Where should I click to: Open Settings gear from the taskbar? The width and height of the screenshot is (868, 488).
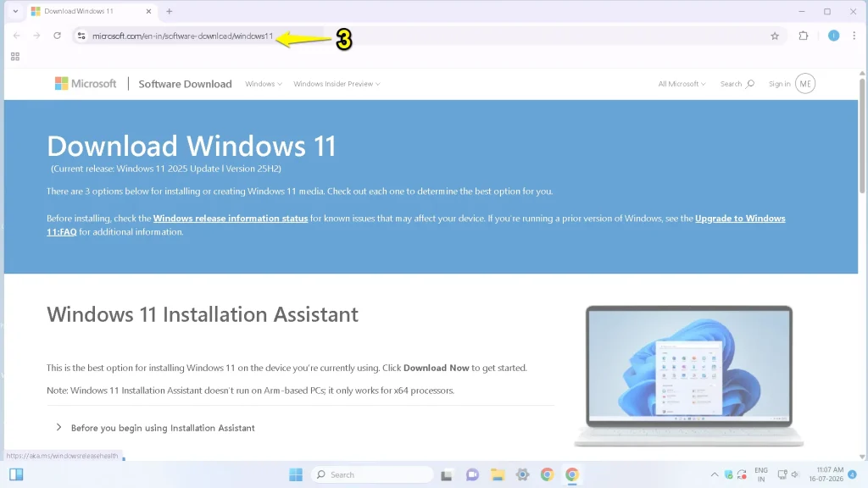tap(522, 474)
